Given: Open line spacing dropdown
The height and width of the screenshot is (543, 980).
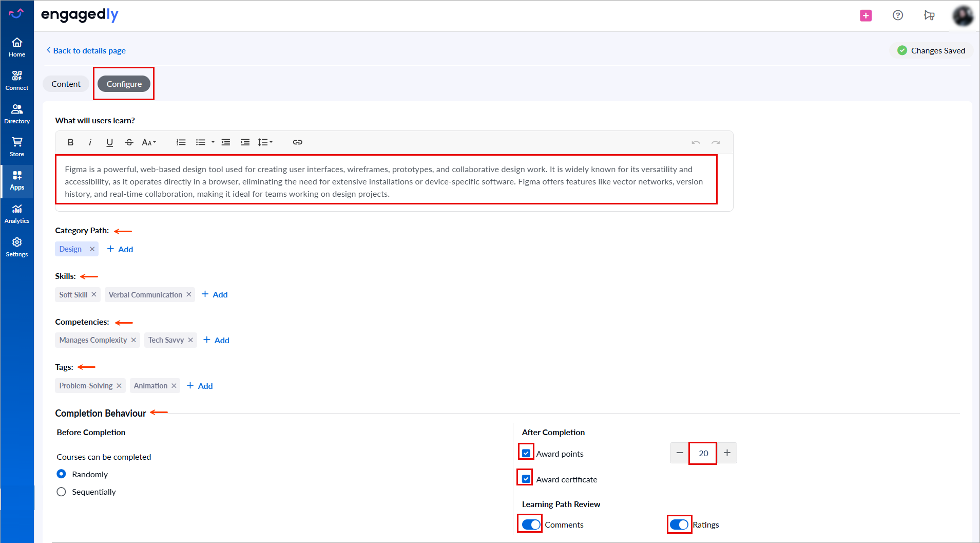Looking at the screenshot, I should click(265, 142).
